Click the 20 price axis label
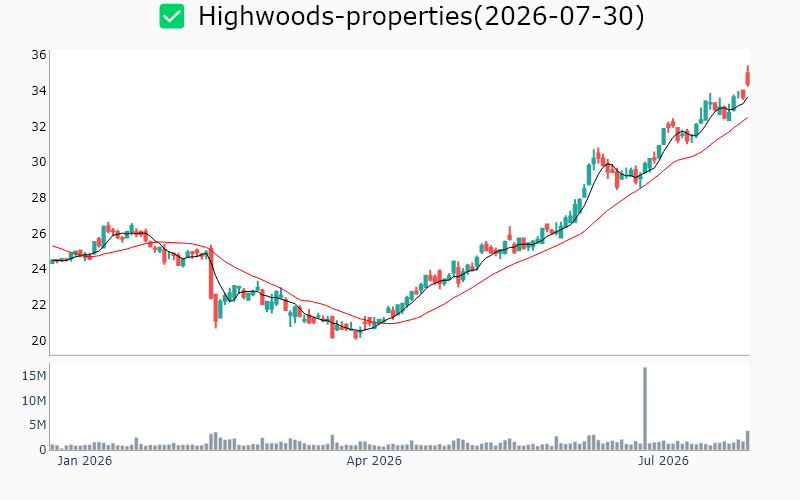800x500 pixels. 39,340
